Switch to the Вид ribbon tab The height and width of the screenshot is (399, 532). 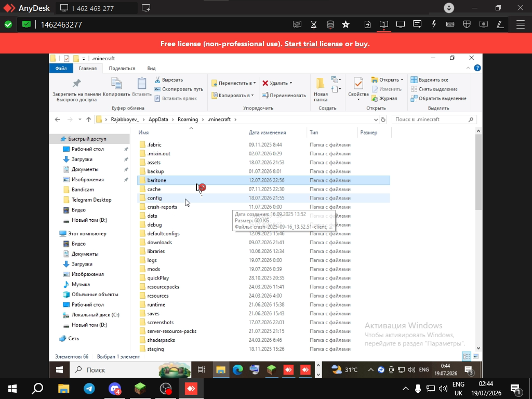(x=151, y=68)
